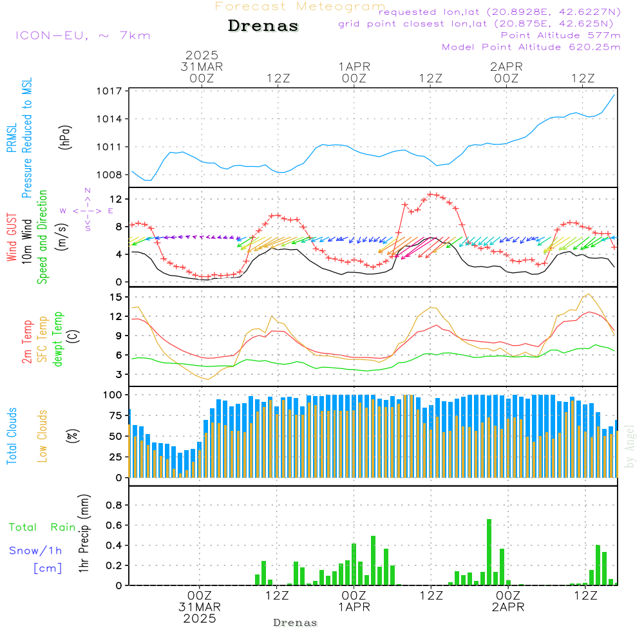This screenshot has width=644, height=644.
Task: Click the "W" on the compass rose
Action: tap(63, 211)
